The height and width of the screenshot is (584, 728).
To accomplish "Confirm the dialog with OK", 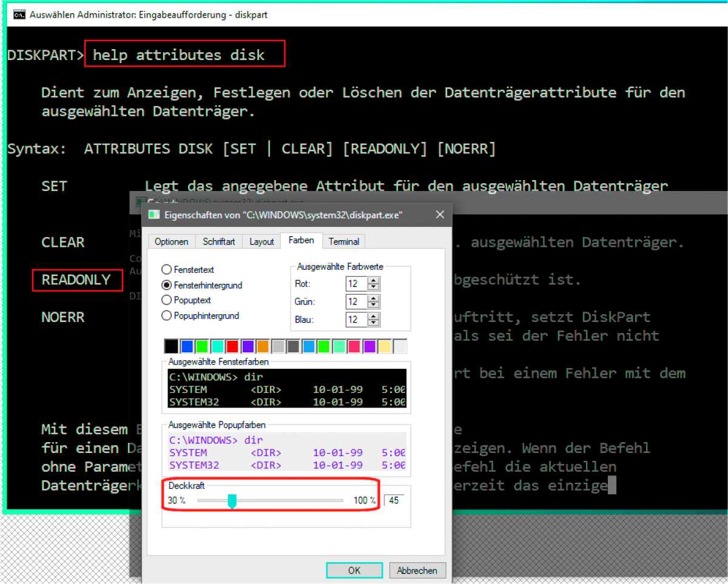I will point(354,570).
